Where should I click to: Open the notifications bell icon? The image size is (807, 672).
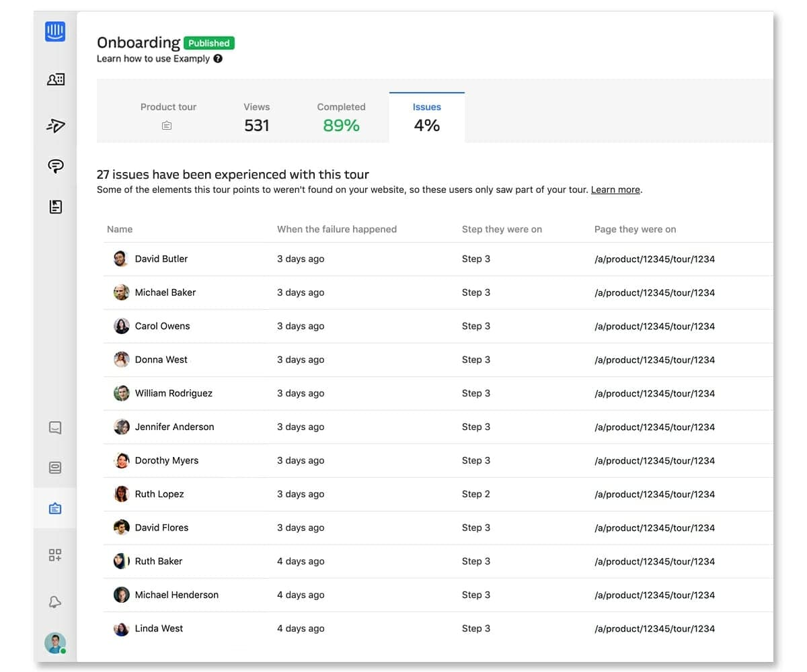tap(55, 602)
